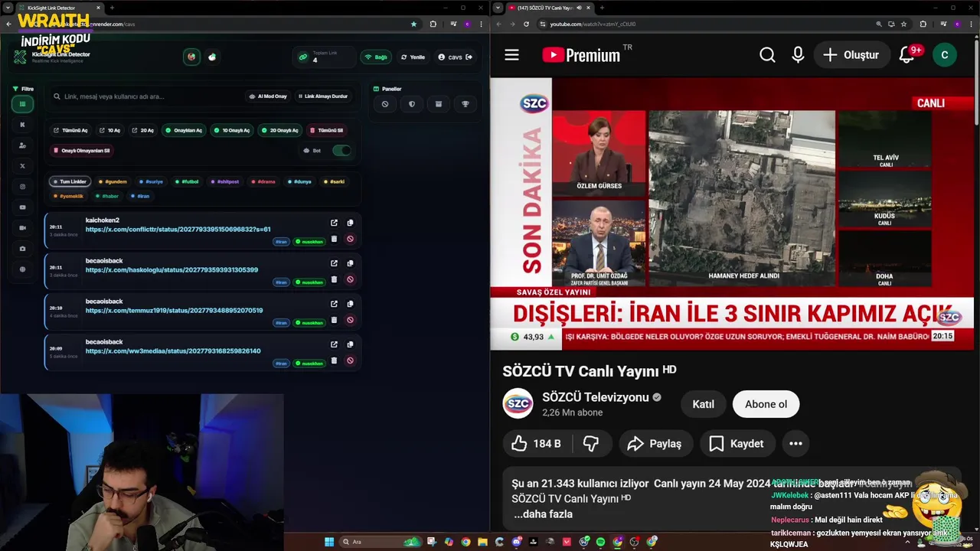
Task: Filter links by Kick platform icon
Action: pos(22,125)
